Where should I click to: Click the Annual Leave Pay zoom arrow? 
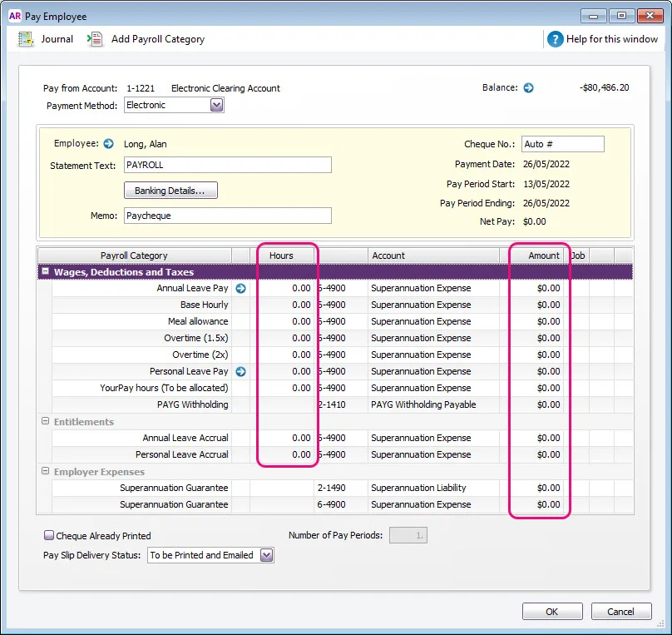pos(240,288)
